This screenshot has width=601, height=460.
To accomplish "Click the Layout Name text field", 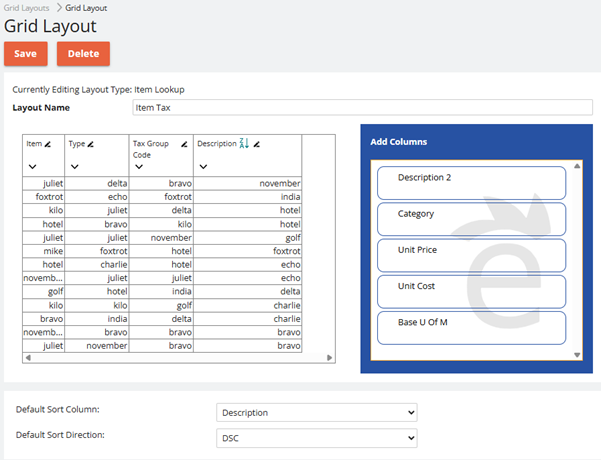I will (362, 107).
